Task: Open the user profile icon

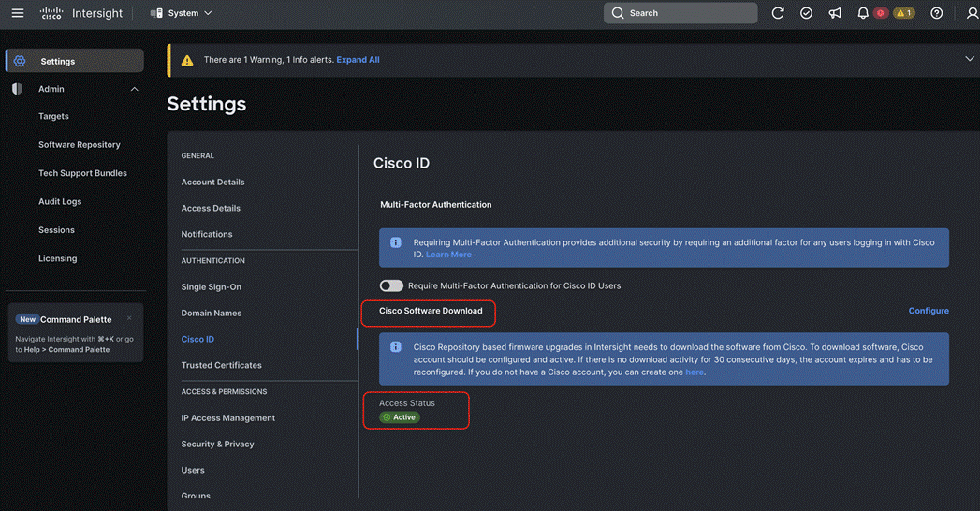Action: click(x=972, y=13)
